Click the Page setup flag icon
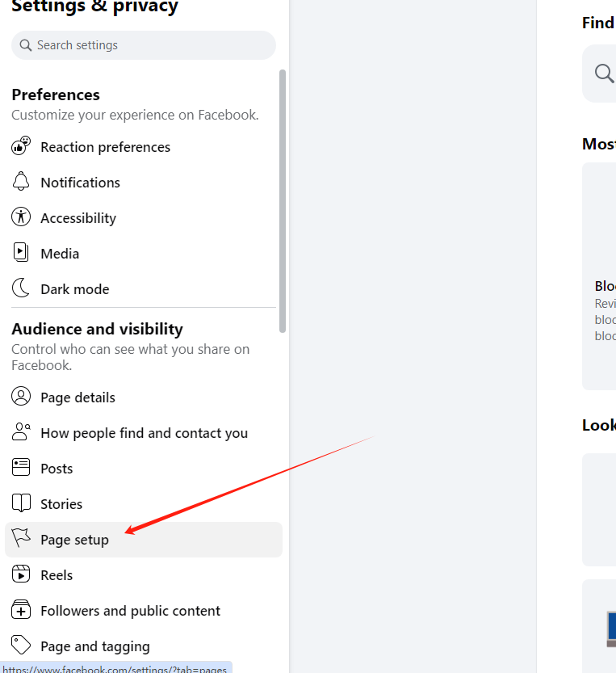 [x=21, y=540]
